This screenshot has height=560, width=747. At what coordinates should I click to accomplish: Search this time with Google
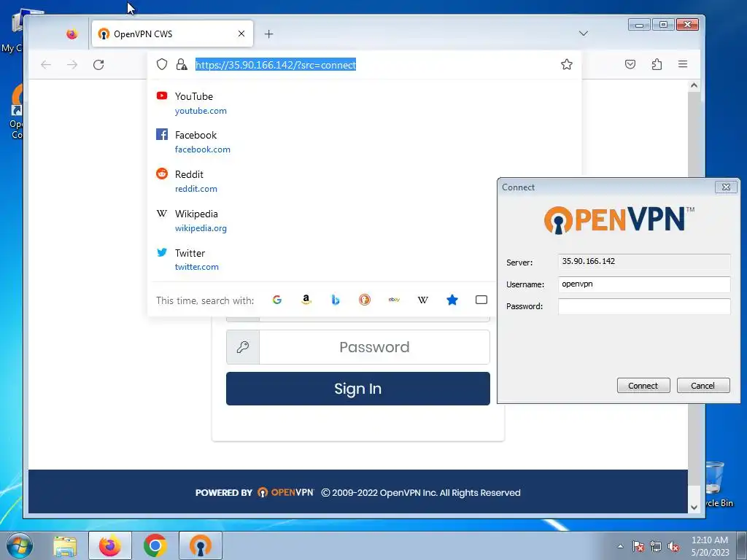pyautogui.click(x=276, y=300)
